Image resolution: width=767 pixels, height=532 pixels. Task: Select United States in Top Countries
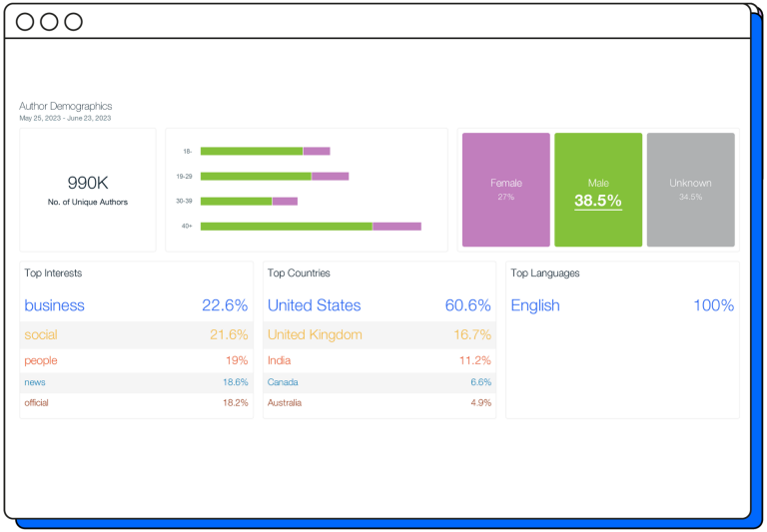314,305
